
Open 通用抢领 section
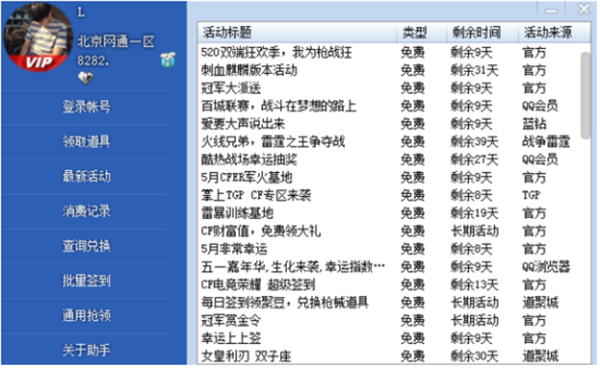tap(86, 316)
